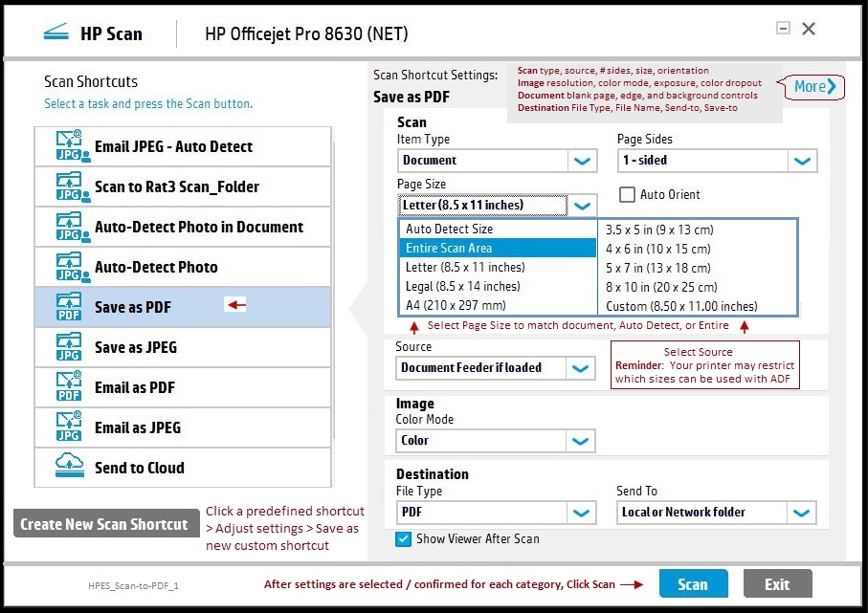This screenshot has width=868, height=613.
Task: Click the Scan to Rat3 Scan_Folder shortcut icon
Action: [68, 186]
